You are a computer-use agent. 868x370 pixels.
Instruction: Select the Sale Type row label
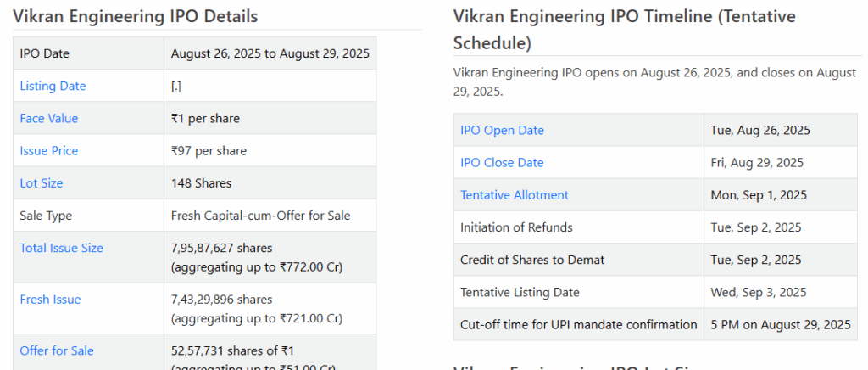(46, 216)
